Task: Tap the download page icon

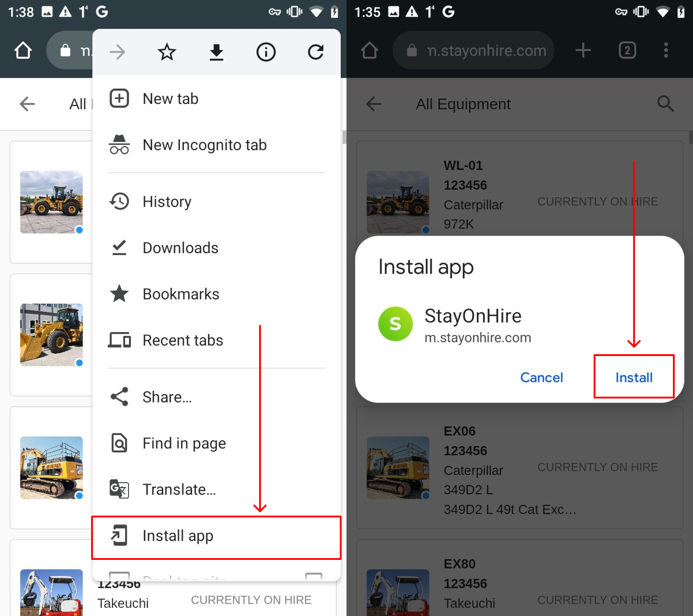Action: click(216, 52)
